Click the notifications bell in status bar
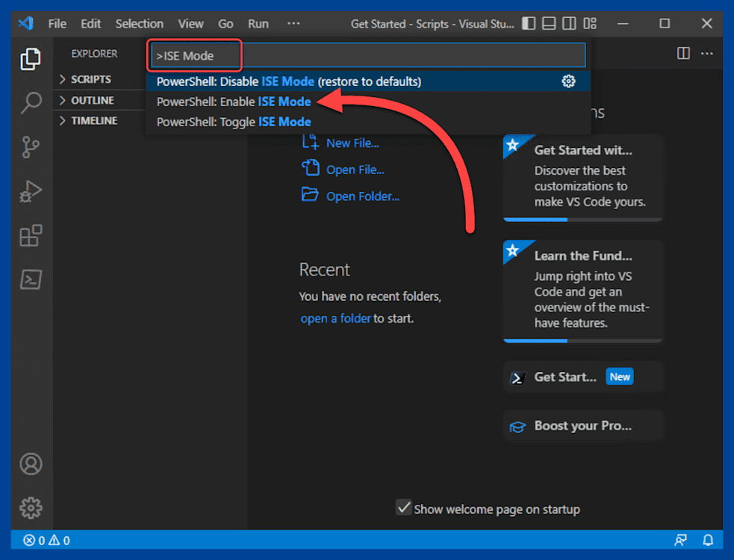 pos(707,540)
